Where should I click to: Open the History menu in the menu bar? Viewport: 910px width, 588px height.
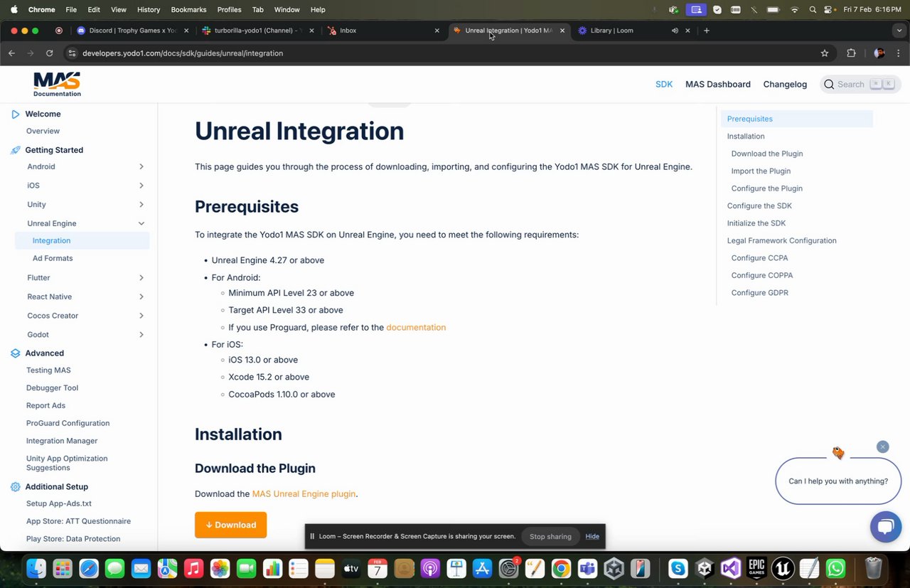point(148,10)
